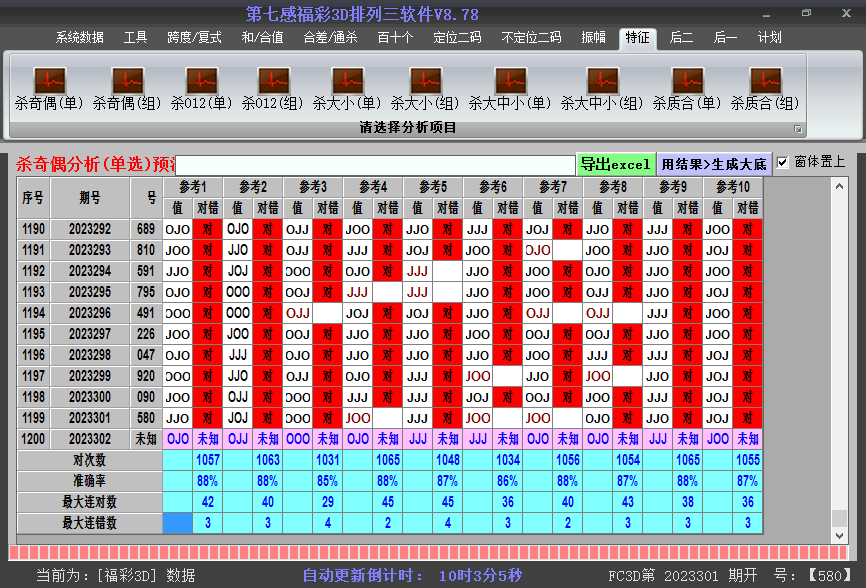This screenshot has height=588, width=866.
Task: Click the 1048 value under 参考5
Action: (447, 460)
